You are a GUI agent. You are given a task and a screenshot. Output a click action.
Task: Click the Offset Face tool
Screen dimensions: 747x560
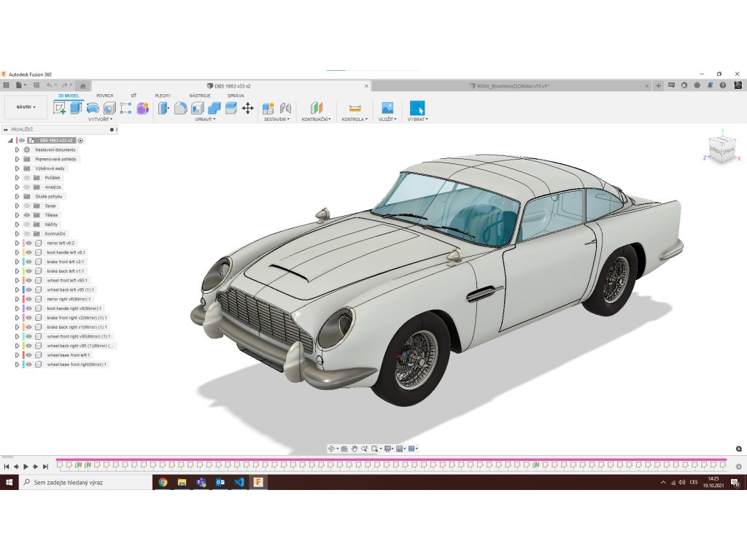231,108
